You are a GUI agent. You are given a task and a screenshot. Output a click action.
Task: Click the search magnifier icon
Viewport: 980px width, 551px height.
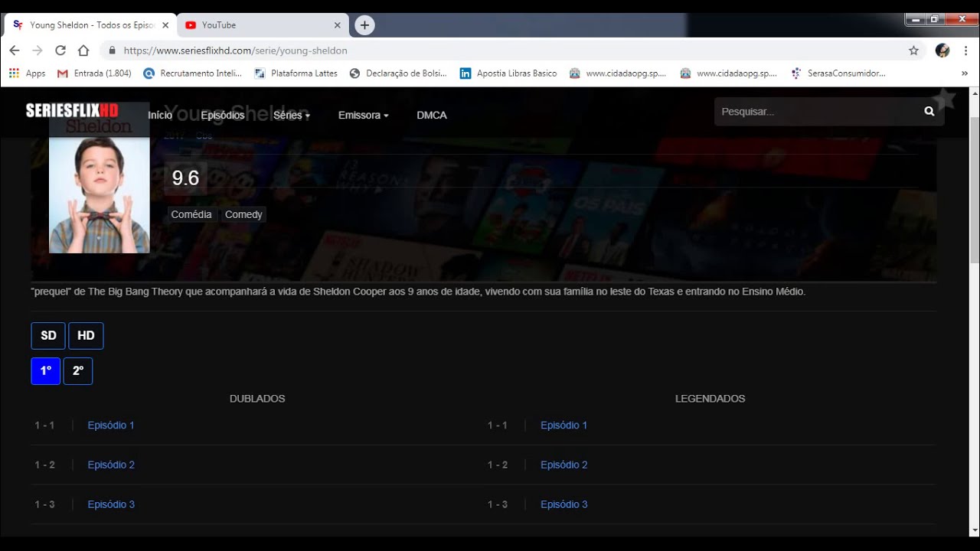pyautogui.click(x=929, y=112)
